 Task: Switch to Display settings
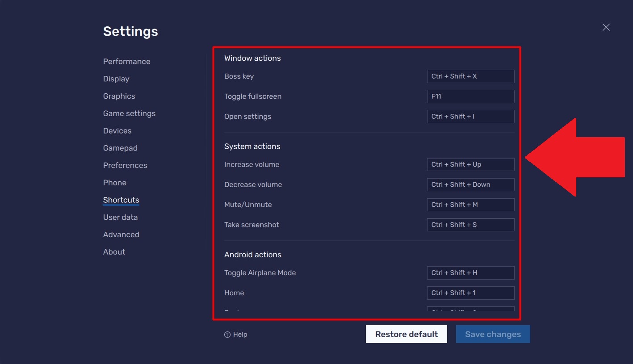[x=116, y=79]
